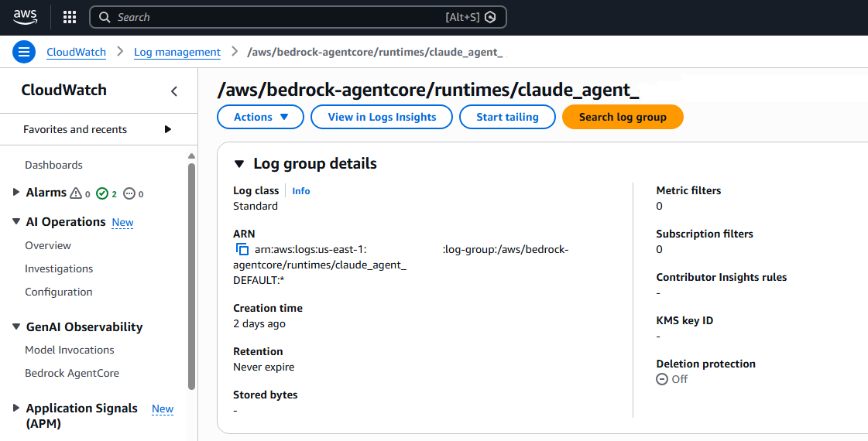Click the Start tailing button
Viewport: 868px width, 441px height.
click(x=507, y=117)
